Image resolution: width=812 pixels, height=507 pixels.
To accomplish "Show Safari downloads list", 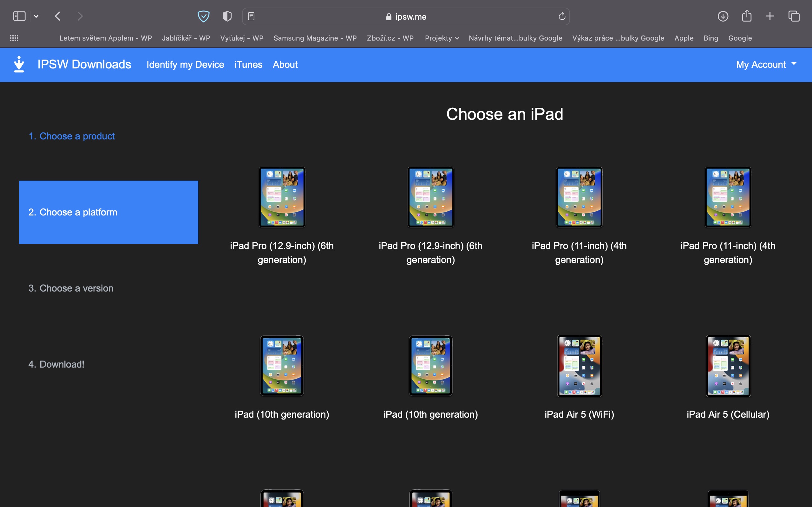I will tap(723, 16).
